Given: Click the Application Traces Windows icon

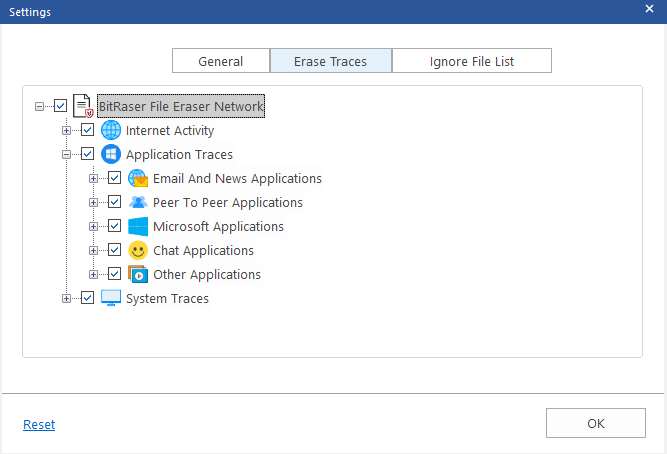Looking at the screenshot, I should click(x=111, y=154).
